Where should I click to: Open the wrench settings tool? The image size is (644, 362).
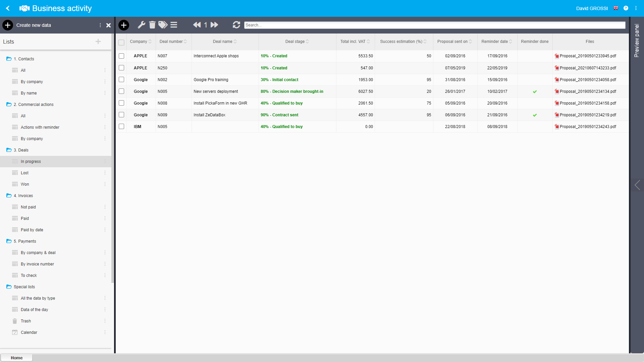click(x=142, y=25)
